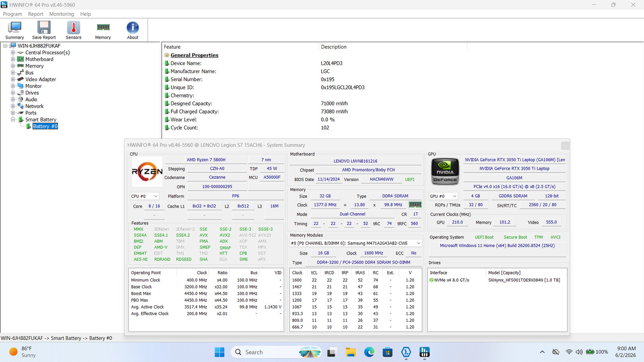This screenshot has height=362, width=644.
Task: Expand the Motherboard tree node
Action: pyautogui.click(x=13, y=59)
